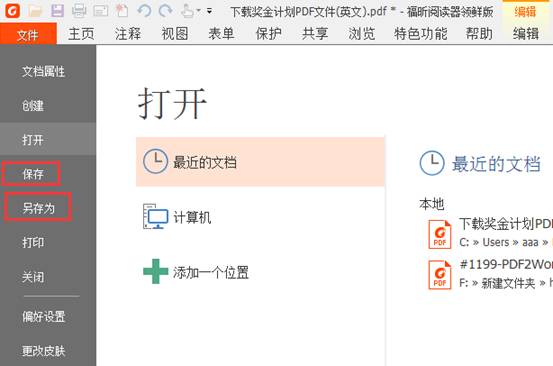Click the undo arrow icon

click(144, 11)
